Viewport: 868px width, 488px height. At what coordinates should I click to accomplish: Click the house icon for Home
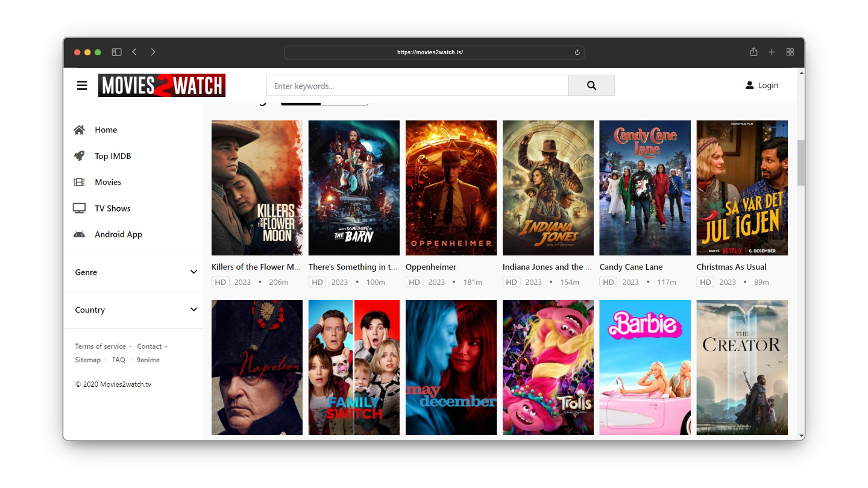click(x=79, y=130)
